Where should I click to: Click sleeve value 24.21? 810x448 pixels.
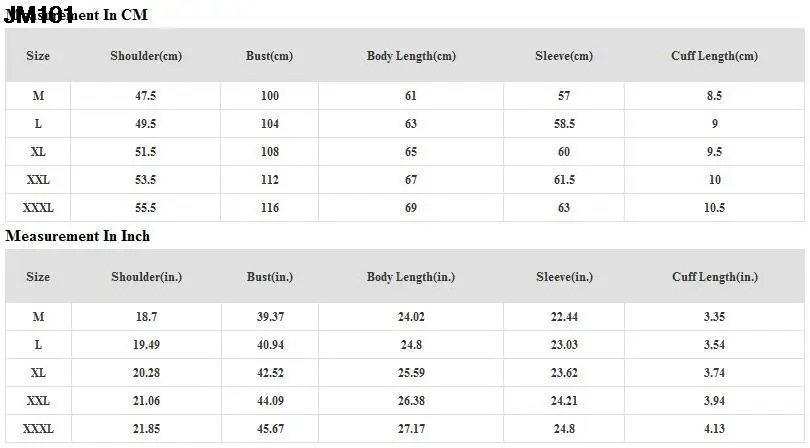564,400
